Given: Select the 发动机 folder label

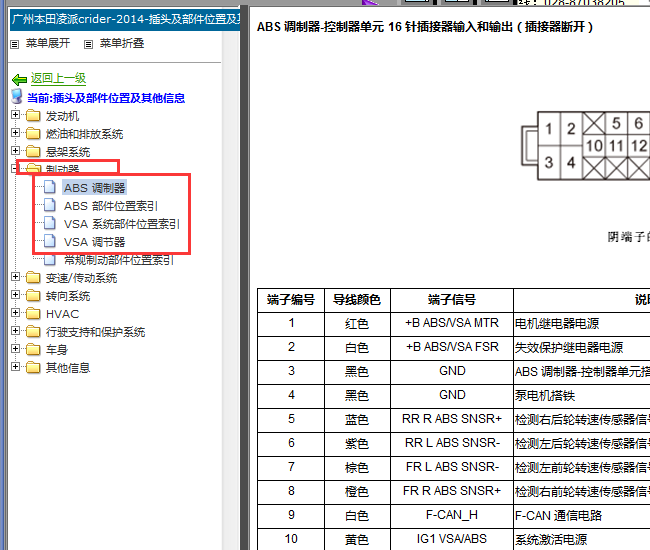Looking at the screenshot, I should coord(62,116).
